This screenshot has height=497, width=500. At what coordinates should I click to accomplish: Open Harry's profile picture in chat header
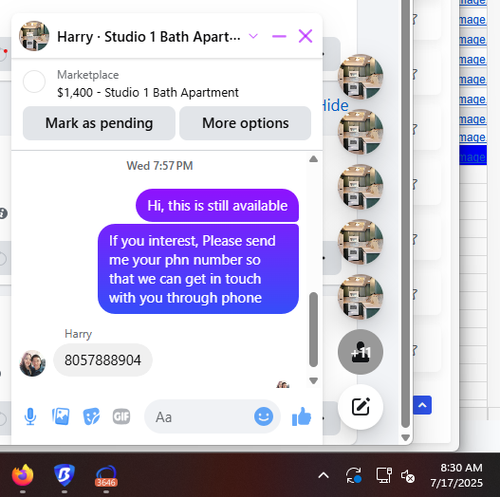click(x=34, y=36)
